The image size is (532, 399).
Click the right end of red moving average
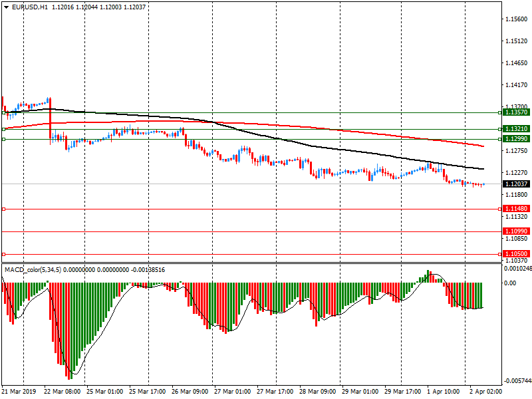coord(483,146)
